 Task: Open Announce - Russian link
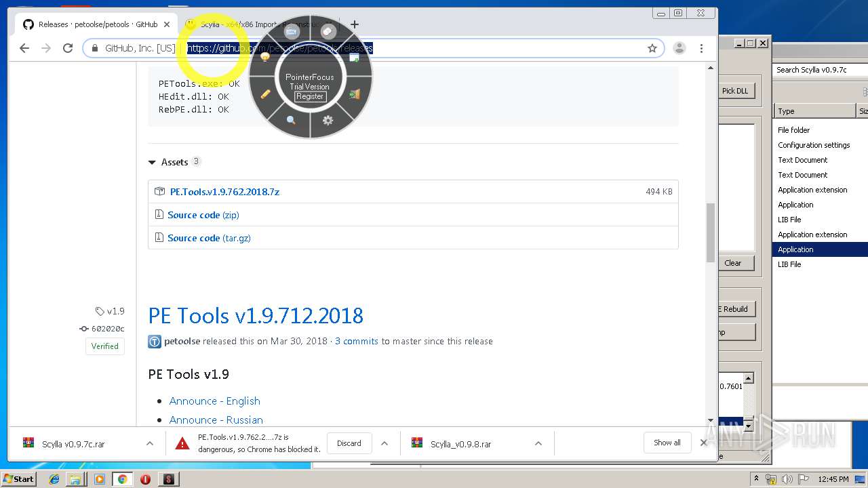pyautogui.click(x=216, y=420)
